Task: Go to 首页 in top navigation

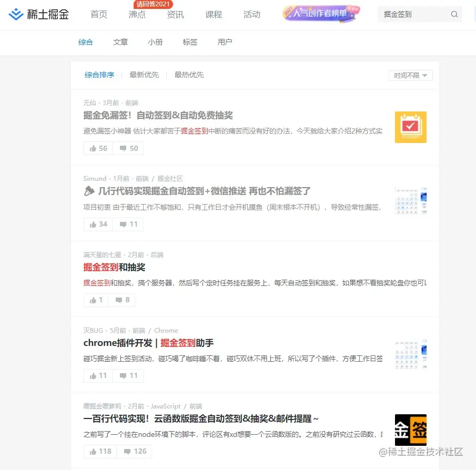Action: [x=99, y=14]
